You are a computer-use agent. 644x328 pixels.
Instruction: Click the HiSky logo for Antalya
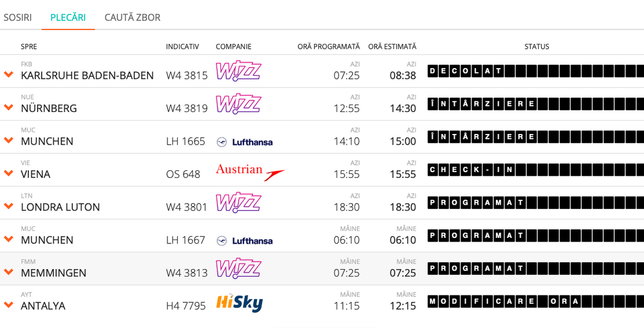coord(239,303)
